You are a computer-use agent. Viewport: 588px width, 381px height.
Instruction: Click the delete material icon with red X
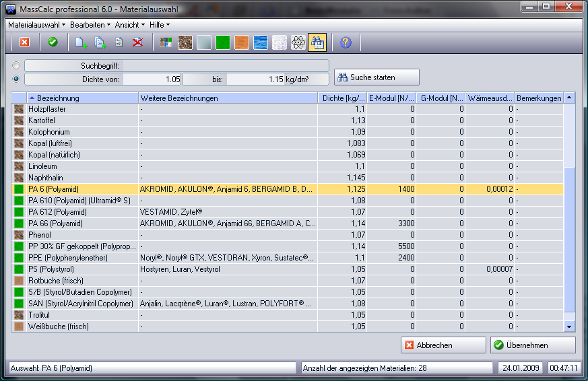[137, 42]
